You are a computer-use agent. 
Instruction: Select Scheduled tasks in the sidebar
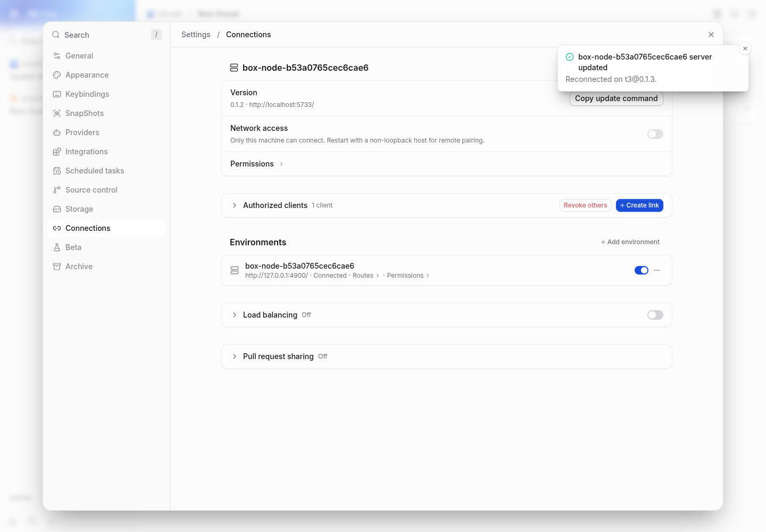pos(106,171)
